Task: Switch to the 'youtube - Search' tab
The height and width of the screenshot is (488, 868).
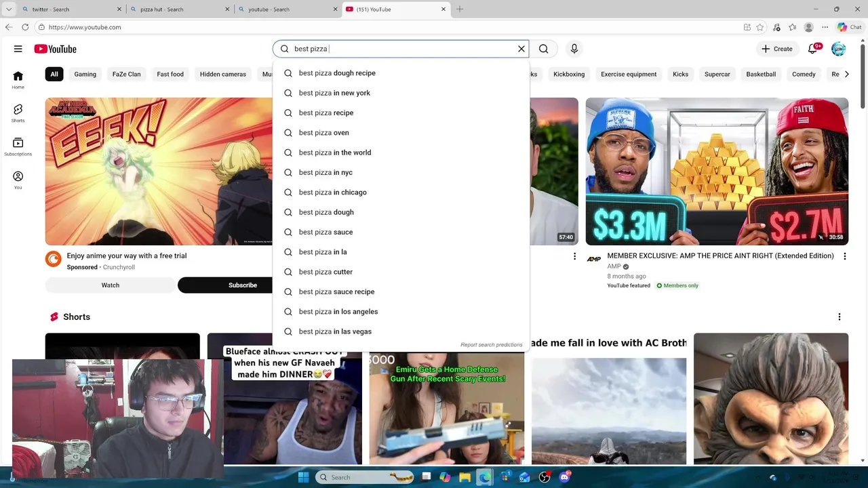Action: 288,9
